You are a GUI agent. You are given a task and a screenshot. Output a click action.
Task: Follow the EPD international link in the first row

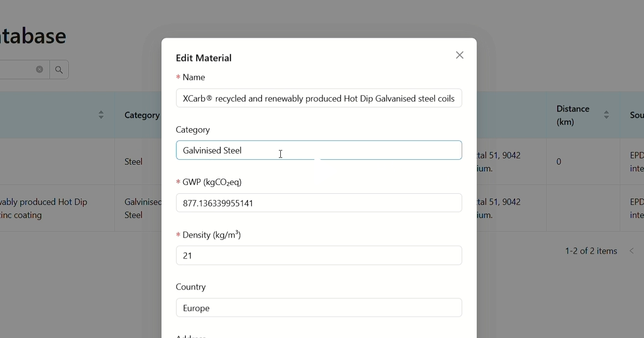coord(636,162)
